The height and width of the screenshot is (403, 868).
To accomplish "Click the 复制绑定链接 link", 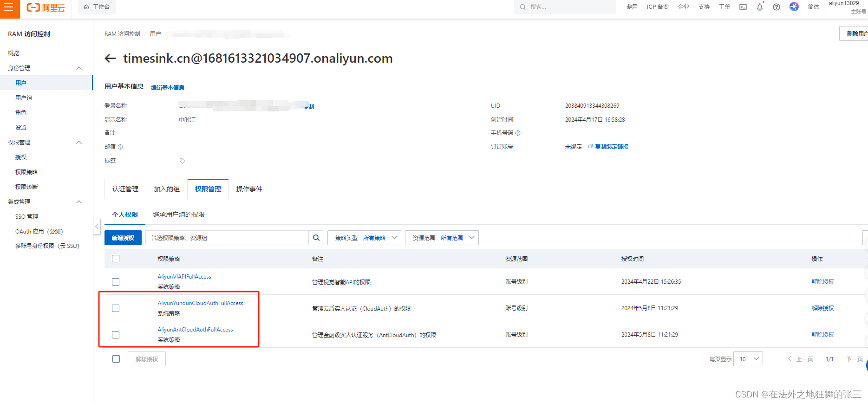I will 612,147.
